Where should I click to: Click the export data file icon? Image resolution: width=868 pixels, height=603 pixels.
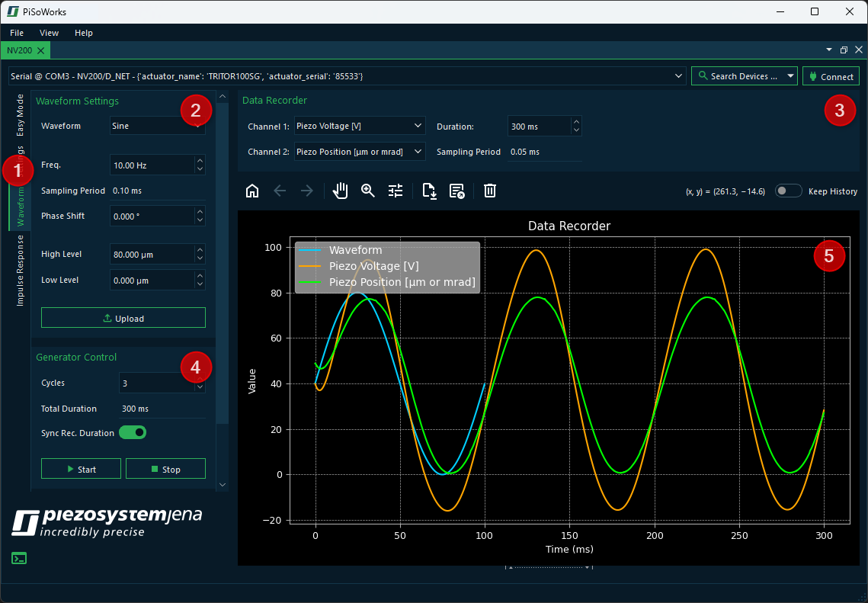click(x=429, y=191)
